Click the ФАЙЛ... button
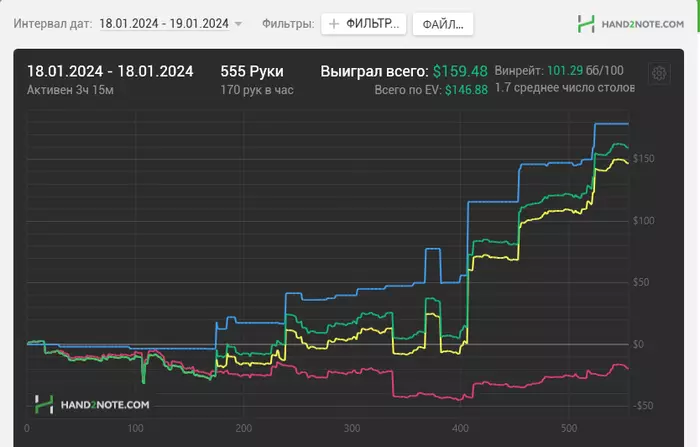700x447 pixels. coord(443,24)
